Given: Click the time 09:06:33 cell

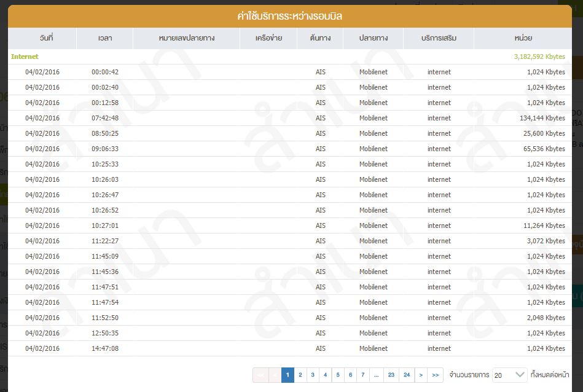Looking at the screenshot, I should (105, 149).
